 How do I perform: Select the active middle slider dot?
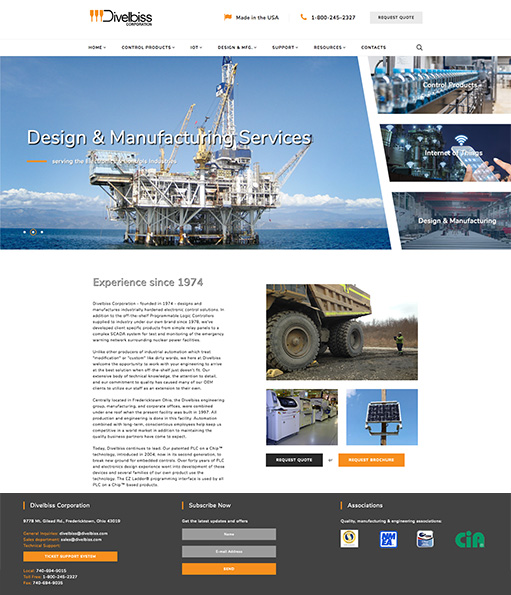click(33, 232)
